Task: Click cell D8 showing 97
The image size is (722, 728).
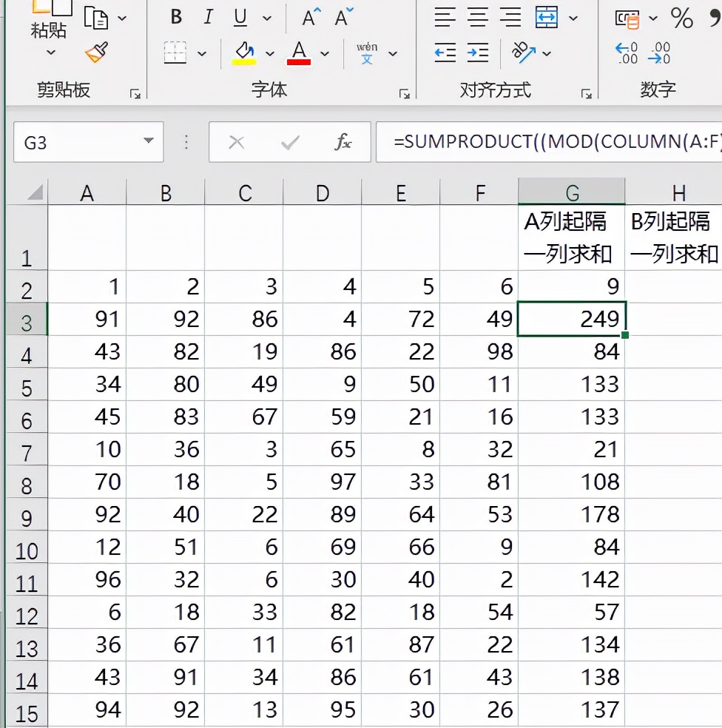Action: pyautogui.click(x=323, y=482)
